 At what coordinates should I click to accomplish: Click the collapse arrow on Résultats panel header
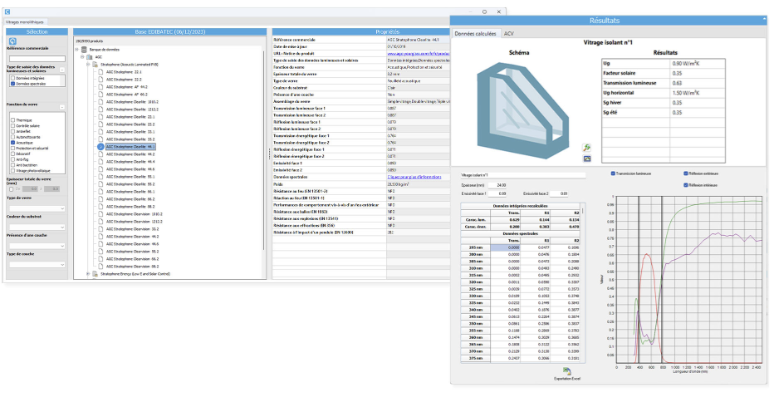click(764, 20)
